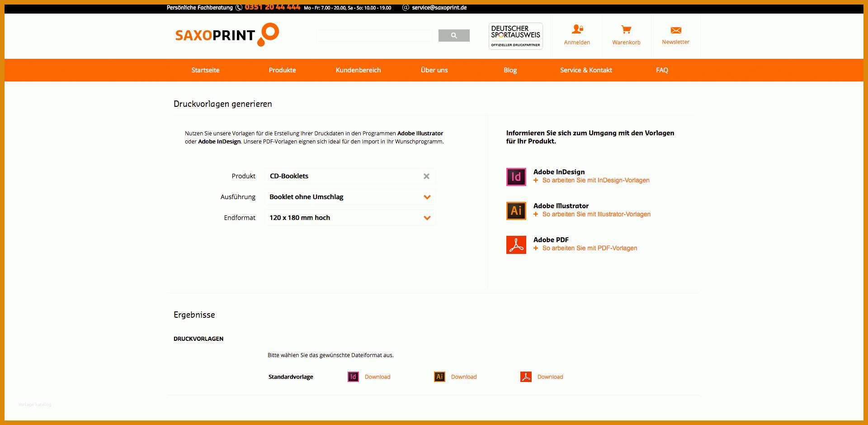Click the Adobe PDF heading
Viewport: 868px width, 425px height.
(551, 240)
